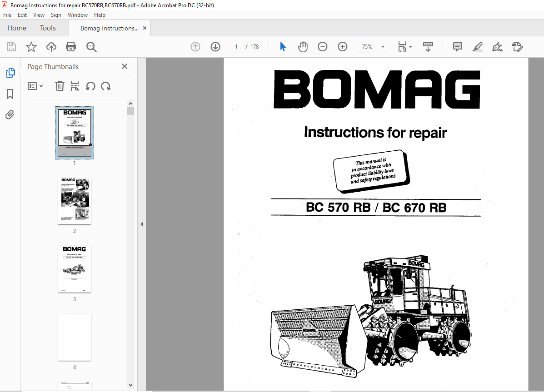
Task: Click the total page count '178'
Action: pyautogui.click(x=255, y=47)
